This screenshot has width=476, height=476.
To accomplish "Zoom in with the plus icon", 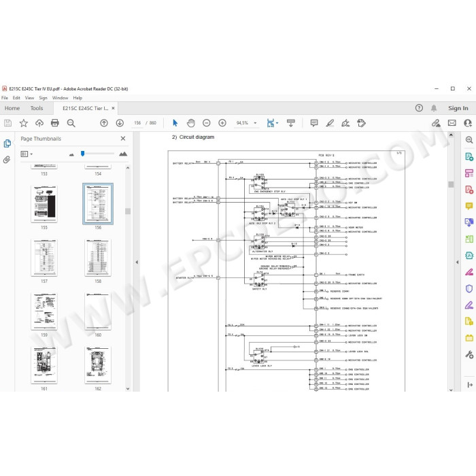I will [x=222, y=123].
